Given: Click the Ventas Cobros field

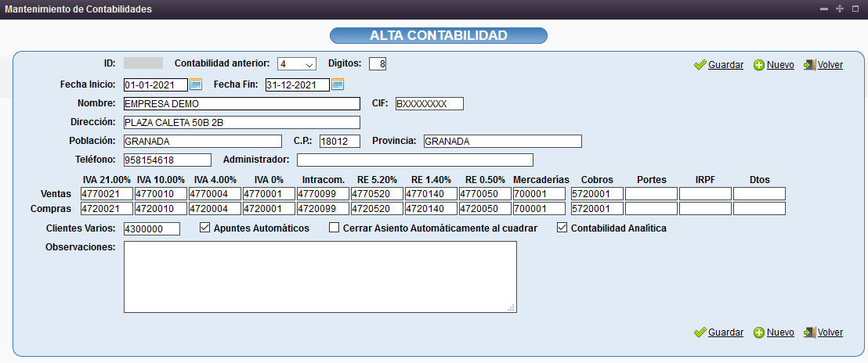Looking at the screenshot, I should tap(597, 194).
